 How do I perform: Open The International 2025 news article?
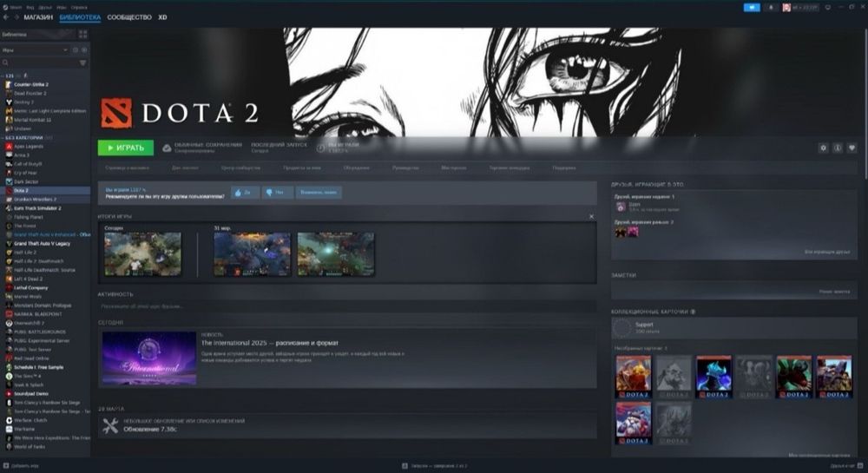pos(270,343)
